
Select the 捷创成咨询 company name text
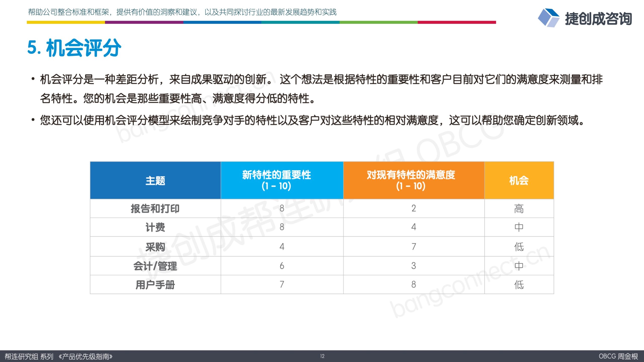(598, 19)
